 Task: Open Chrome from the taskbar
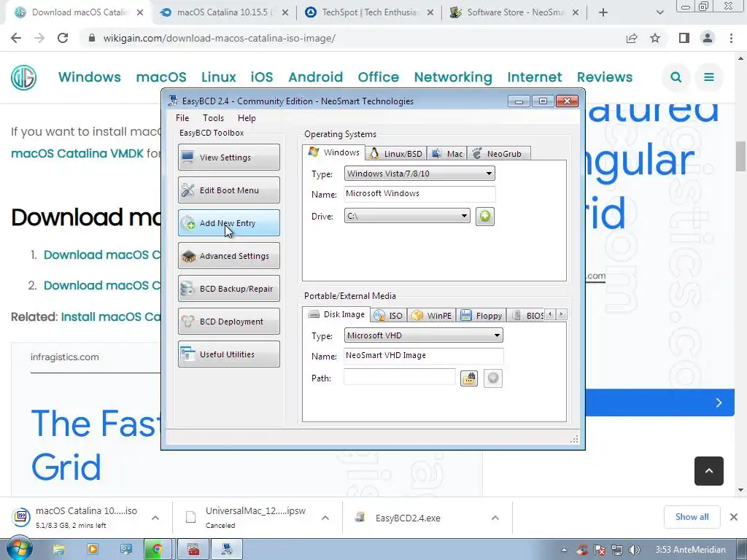pyautogui.click(x=157, y=550)
